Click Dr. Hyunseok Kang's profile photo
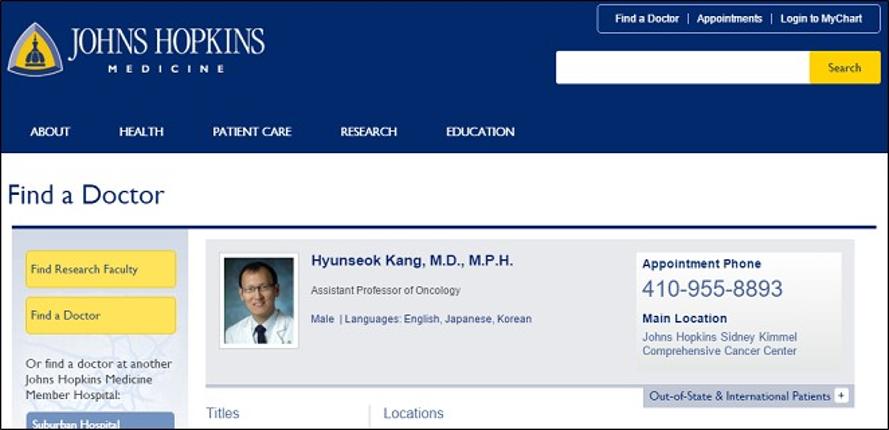 click(x=259, y=300)
